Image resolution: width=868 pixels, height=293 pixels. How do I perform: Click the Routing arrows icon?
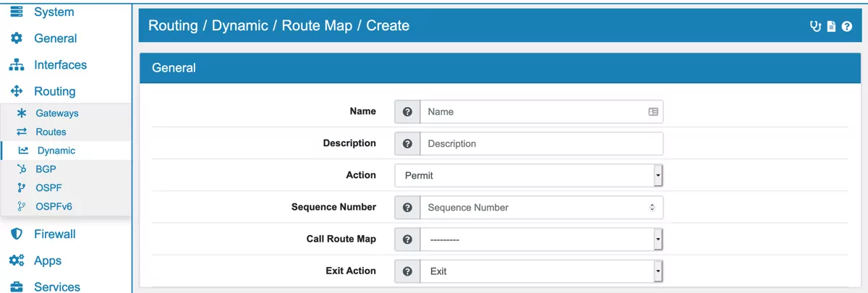(x=16, y=92)
